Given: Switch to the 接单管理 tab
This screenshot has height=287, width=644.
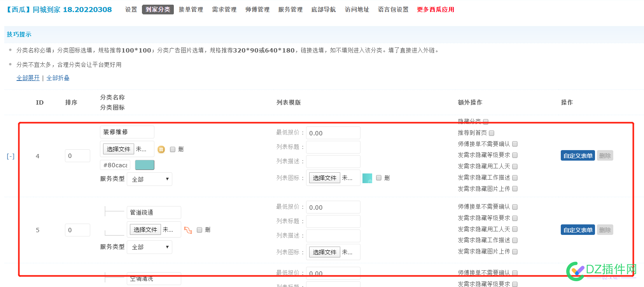Looking at the screenshot, I should tap(191, 9).
